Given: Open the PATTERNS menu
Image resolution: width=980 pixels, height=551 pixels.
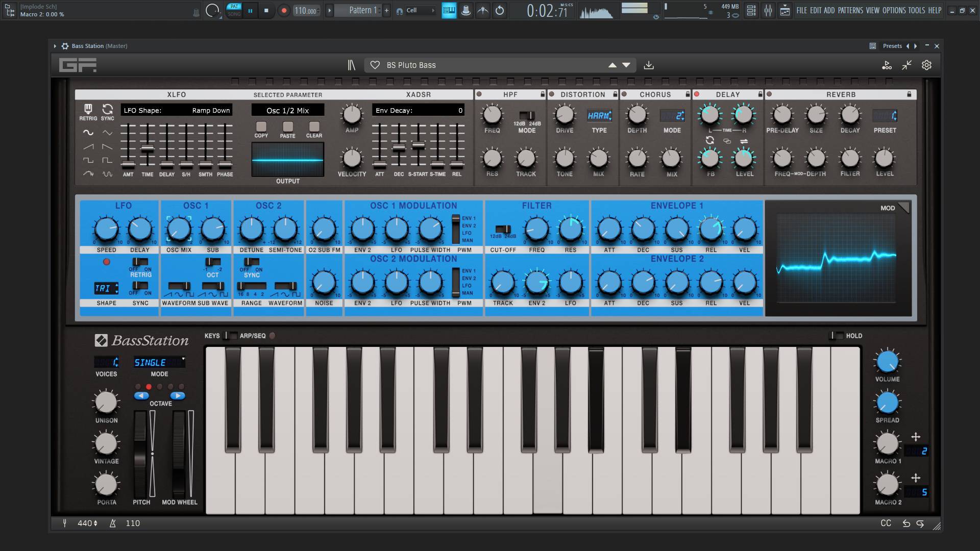Looking at the screenshot, I should click(850, 10).
